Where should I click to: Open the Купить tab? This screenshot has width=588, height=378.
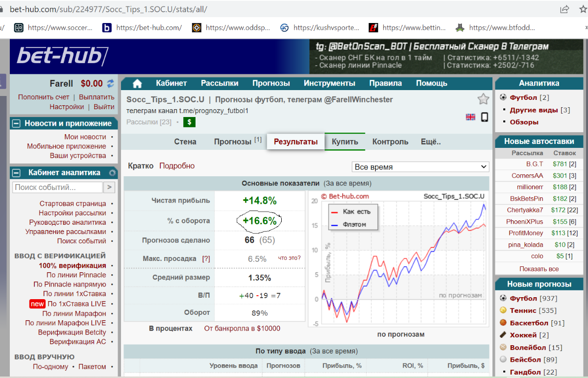(345, 142)
